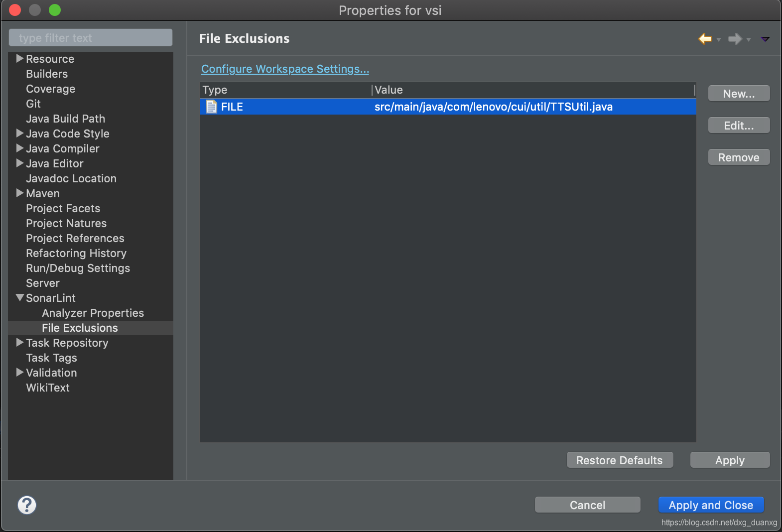Select File Exclusions tree item
This screenshot has height=532, width=782.
point(80,328)
